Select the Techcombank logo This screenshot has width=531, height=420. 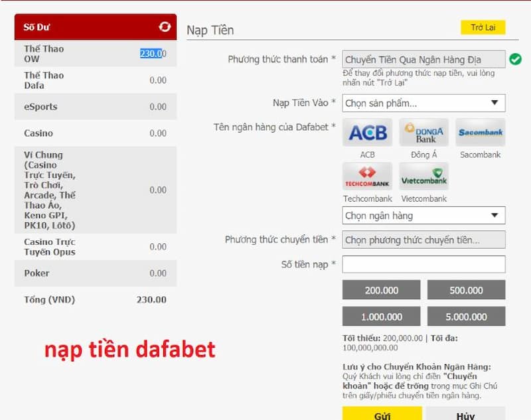click(367, 177)
